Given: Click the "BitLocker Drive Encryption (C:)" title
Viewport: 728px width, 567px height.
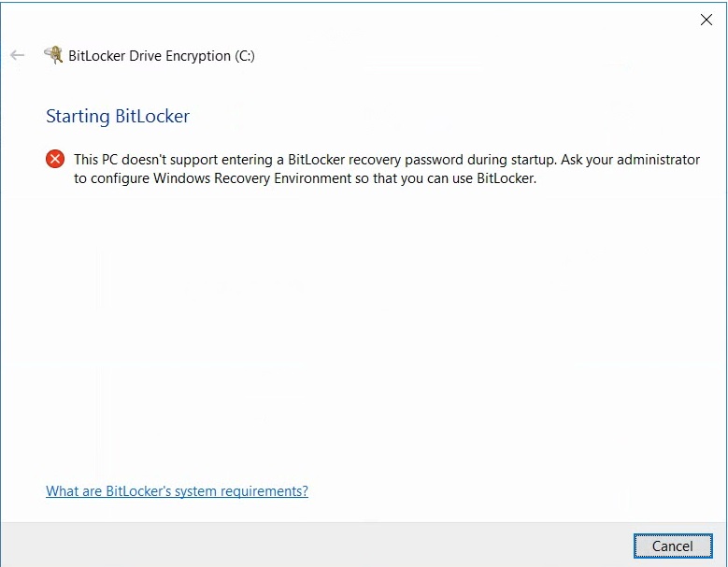Looking at the screenshot, I should click(162, 56).
